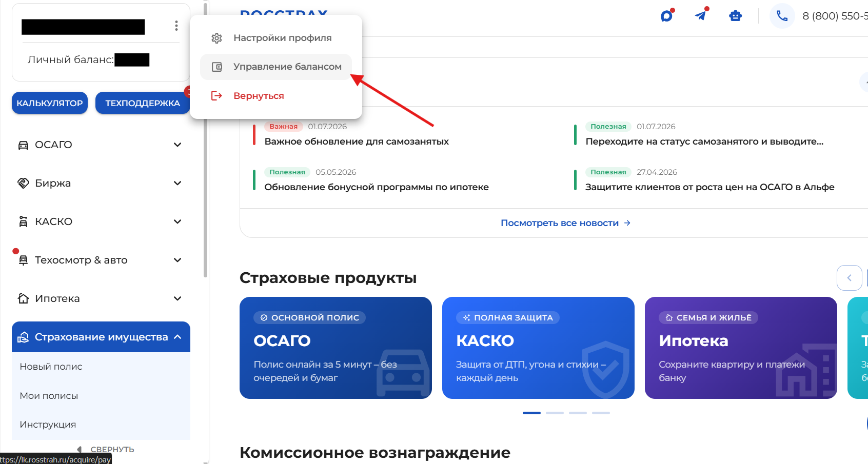Screen dimensions: 868x464
Task: Open the three-dot profile menu
Action: coord(176,26)
